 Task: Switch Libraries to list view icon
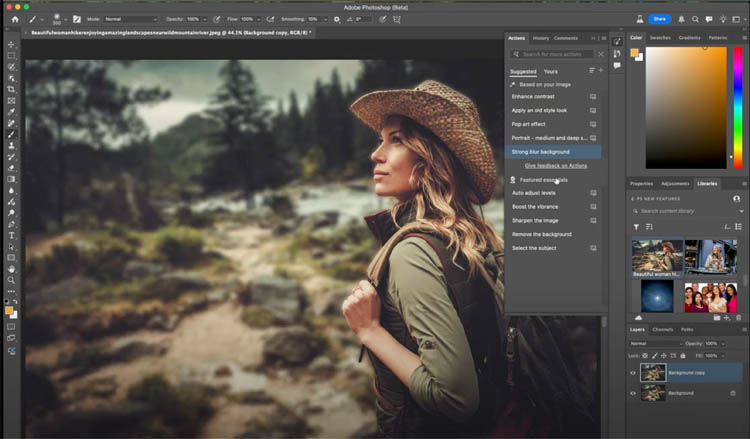(x=739, y=227)
